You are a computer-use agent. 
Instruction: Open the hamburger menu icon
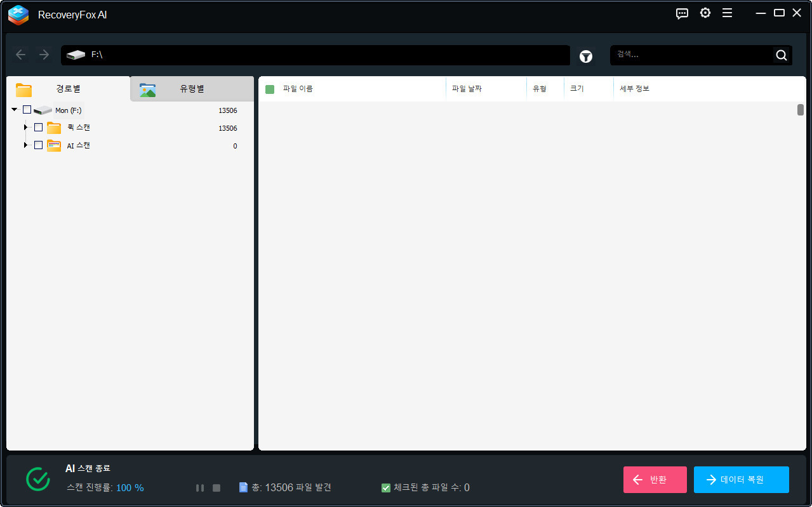coord(727,13)
